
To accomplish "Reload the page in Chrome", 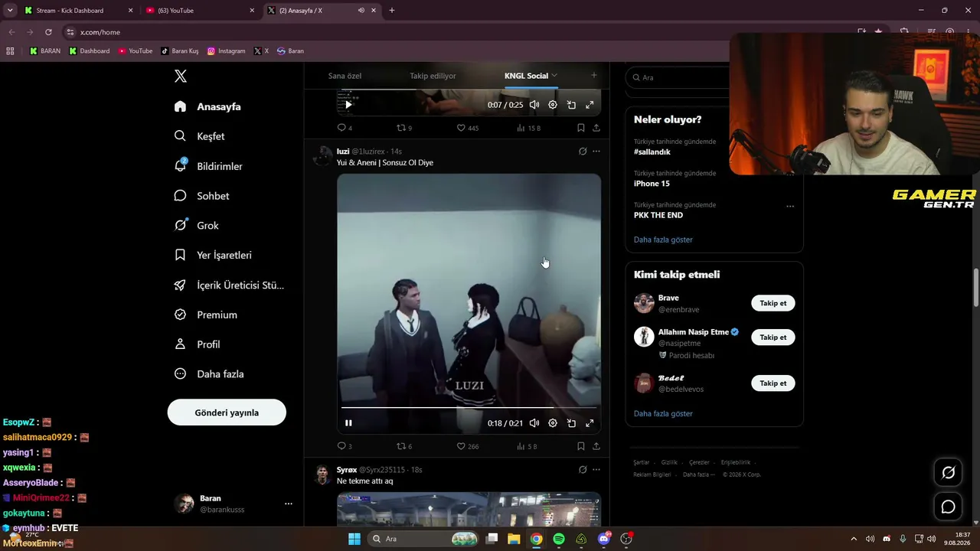I will click(x=48, y=32).
